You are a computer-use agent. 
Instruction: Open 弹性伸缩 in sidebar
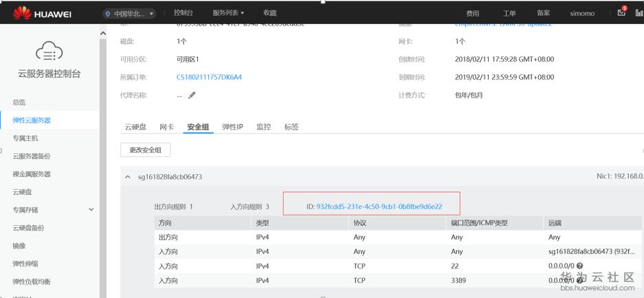(x=25, y=264)
